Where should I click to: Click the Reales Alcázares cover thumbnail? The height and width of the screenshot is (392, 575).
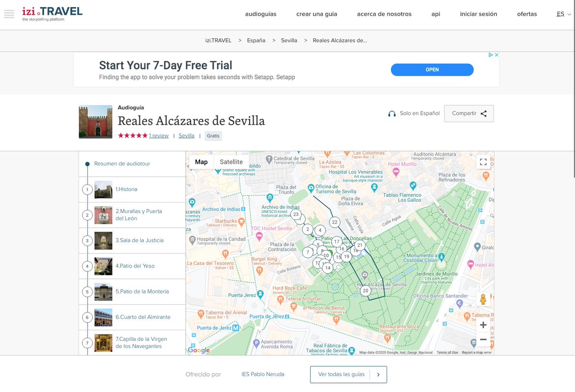95,122
